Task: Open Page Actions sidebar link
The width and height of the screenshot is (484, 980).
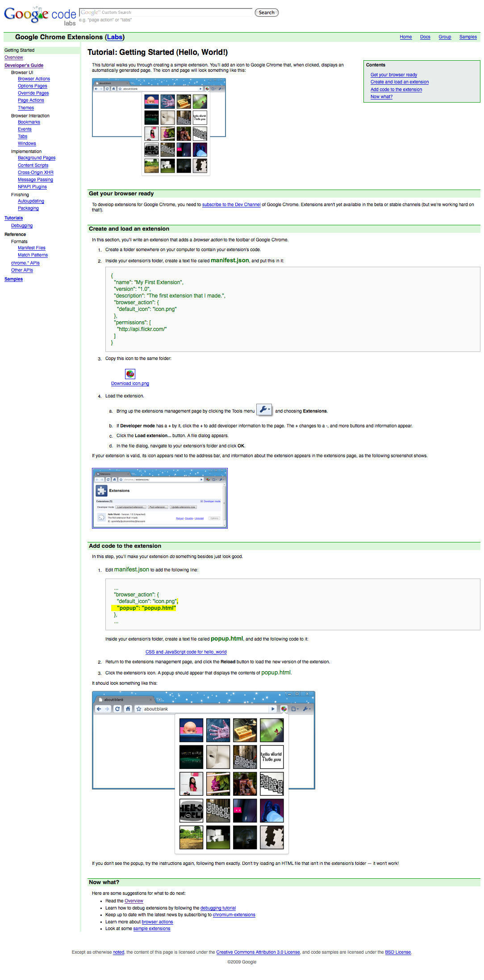Action: click(31, 100)
